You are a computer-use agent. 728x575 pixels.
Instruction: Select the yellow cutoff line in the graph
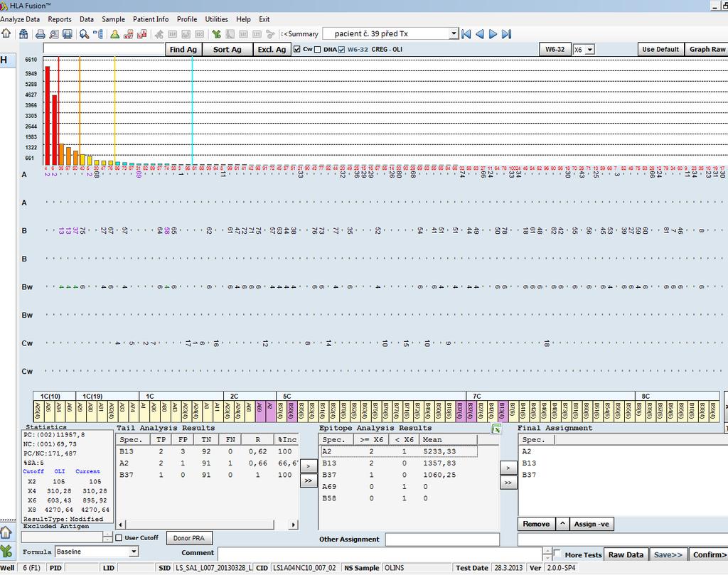click(115, 110)
